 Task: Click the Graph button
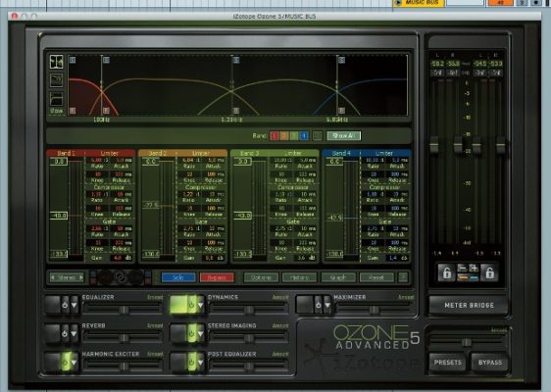point(338,277)
